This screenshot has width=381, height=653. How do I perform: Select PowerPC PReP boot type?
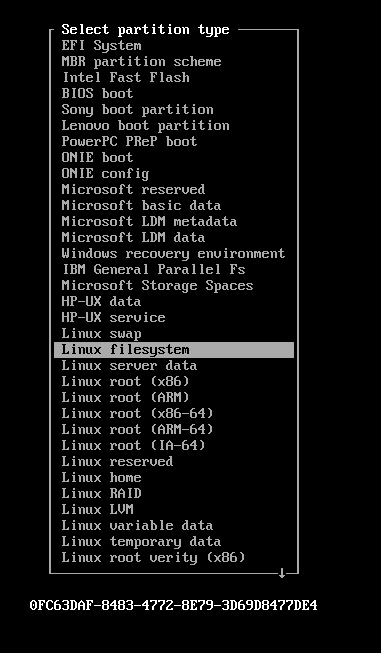(x=129, y=141)
